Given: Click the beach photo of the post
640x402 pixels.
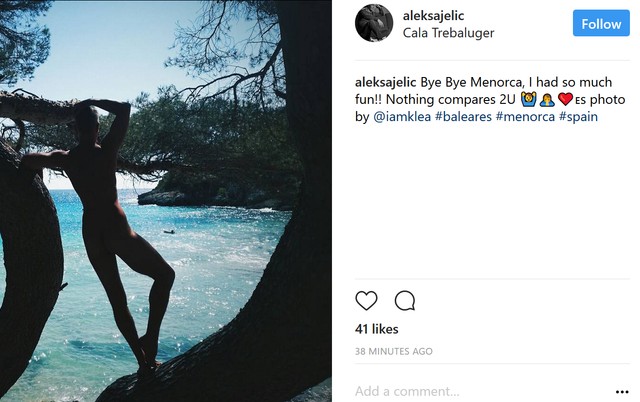Looking at the screenshot, I should [x=166, y=200].
